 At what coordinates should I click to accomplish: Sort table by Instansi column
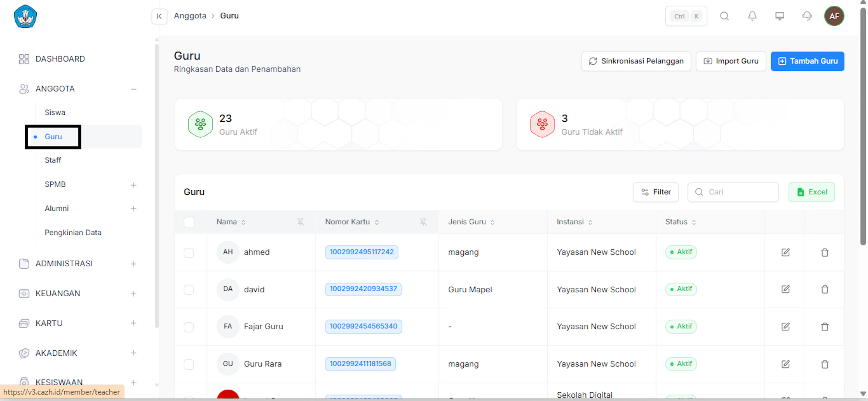(590, 222)
